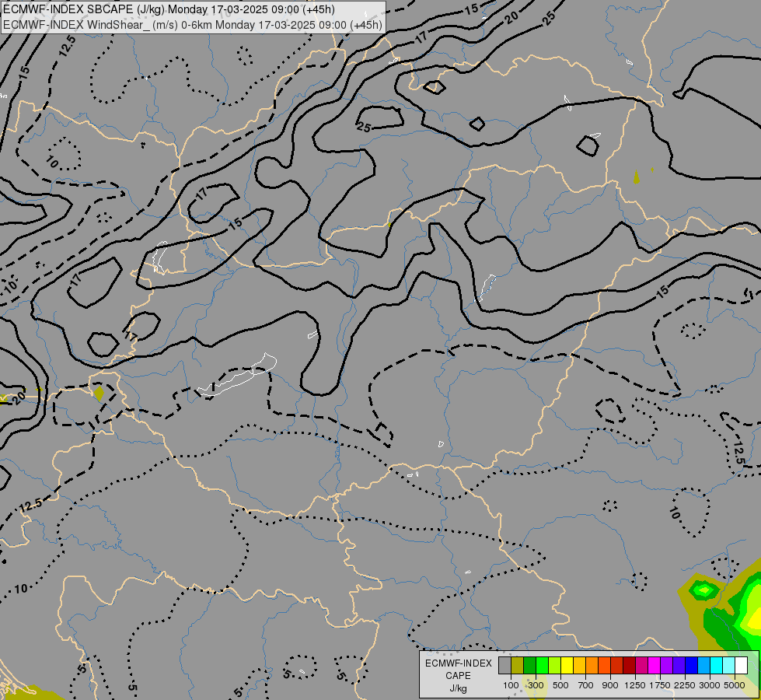The image size is (761, 700).
Task: Click the legend value '500'
Action: click(x=560, y=685)
